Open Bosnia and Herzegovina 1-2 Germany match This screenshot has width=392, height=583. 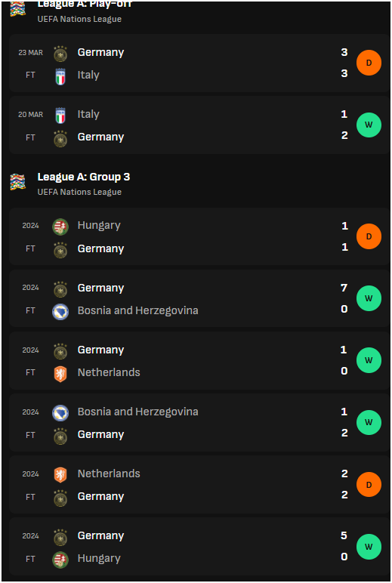click(x=199, y=422)
